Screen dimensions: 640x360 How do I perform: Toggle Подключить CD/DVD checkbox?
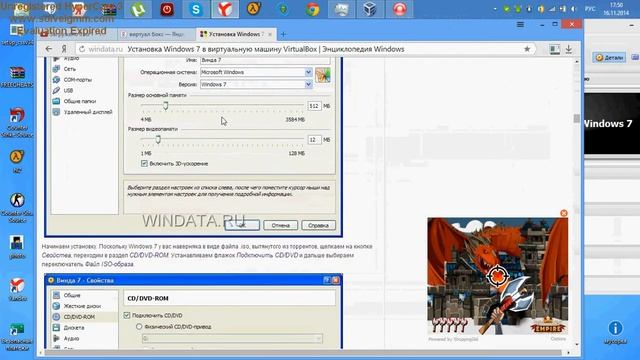tap(127, 315)
